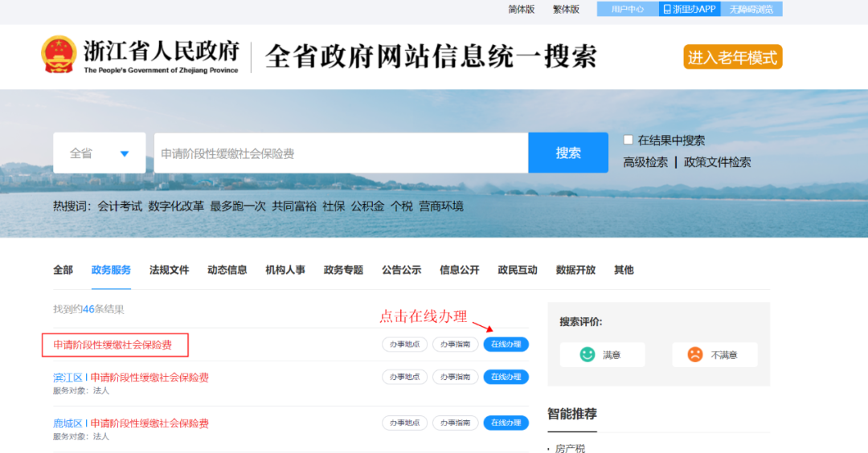Image resolution: width=868 pixels, height=453 pixels.
Task: Click 办事地点 in the 滨江区 row
Action: pos(404,377)
